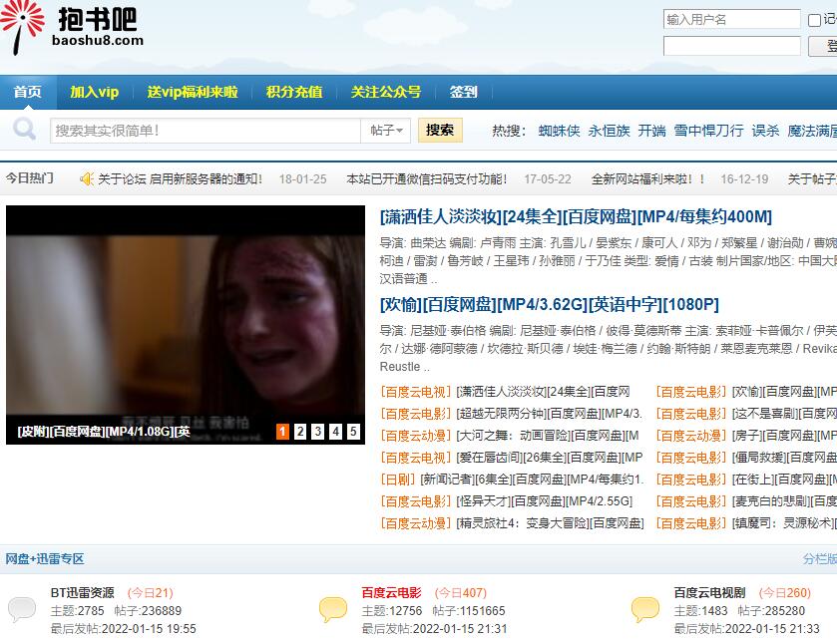837x644 pixels.
Task: Go to slide 3 in the slideshow
Action: (317, 432)
